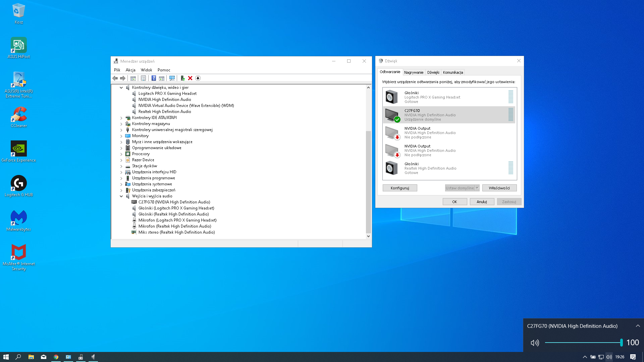Open the blue Help icon in the toolbar
Viewport: 644px width, 362px height.
[x=154, y=78]
